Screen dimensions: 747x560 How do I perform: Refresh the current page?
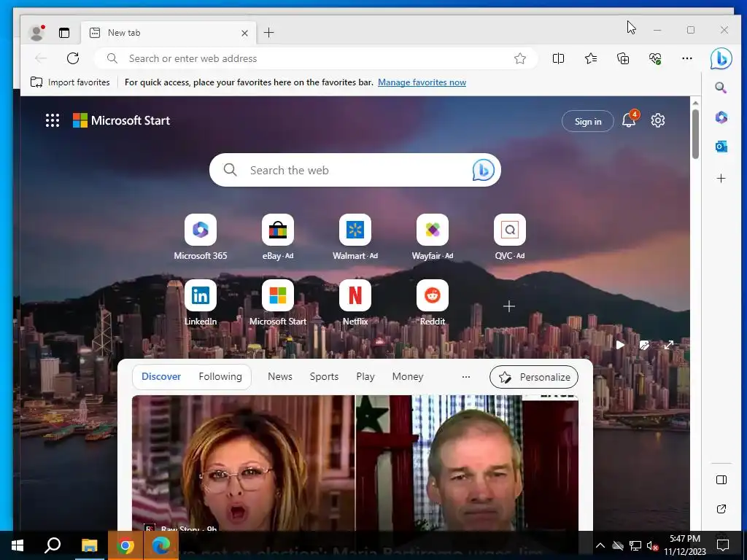tap(73, 58)
